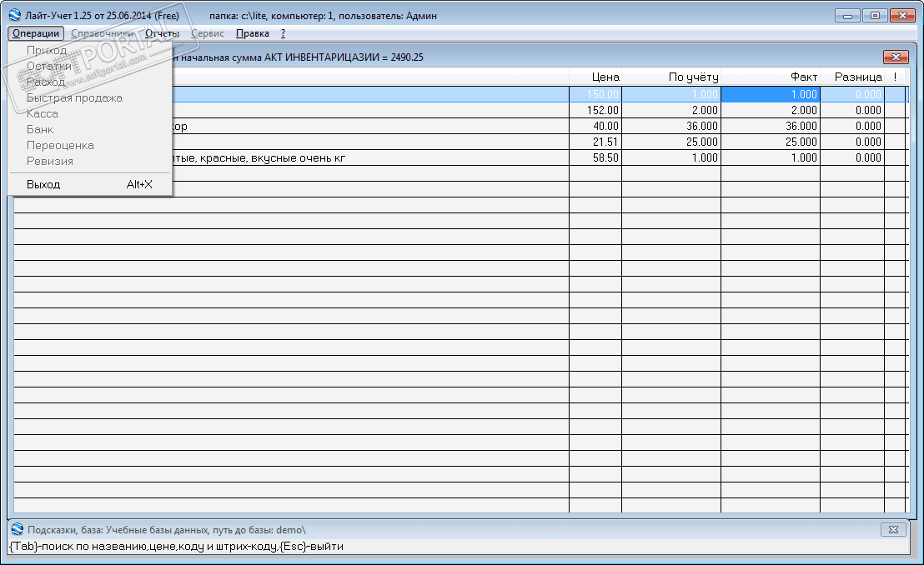Click Разница cell in the 40.00 row
924x565 pixels.
[x=852, y=126]
